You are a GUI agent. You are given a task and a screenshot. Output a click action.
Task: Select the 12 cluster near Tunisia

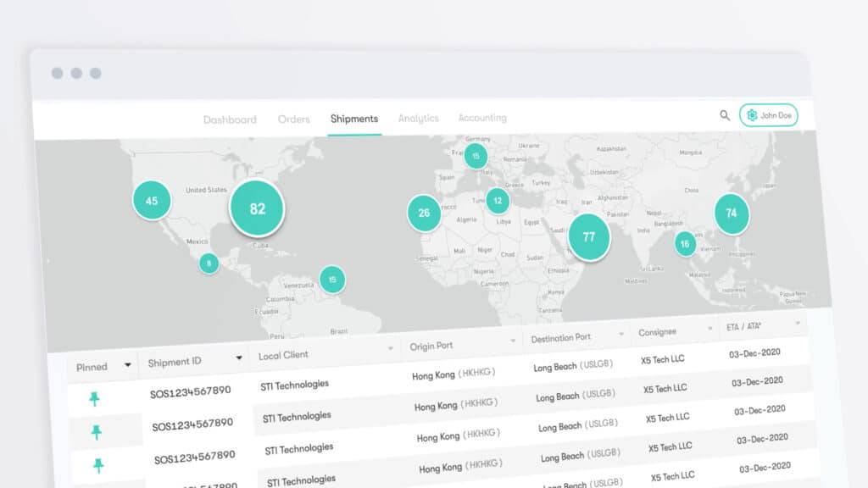pos(498,201)
